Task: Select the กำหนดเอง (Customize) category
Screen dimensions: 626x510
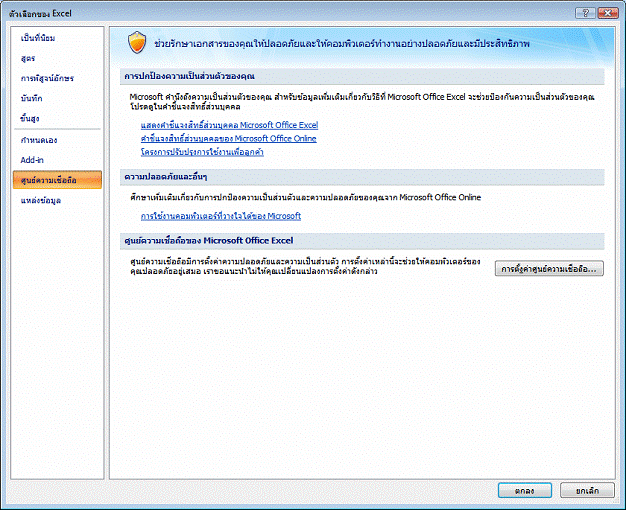Action: 39,140
